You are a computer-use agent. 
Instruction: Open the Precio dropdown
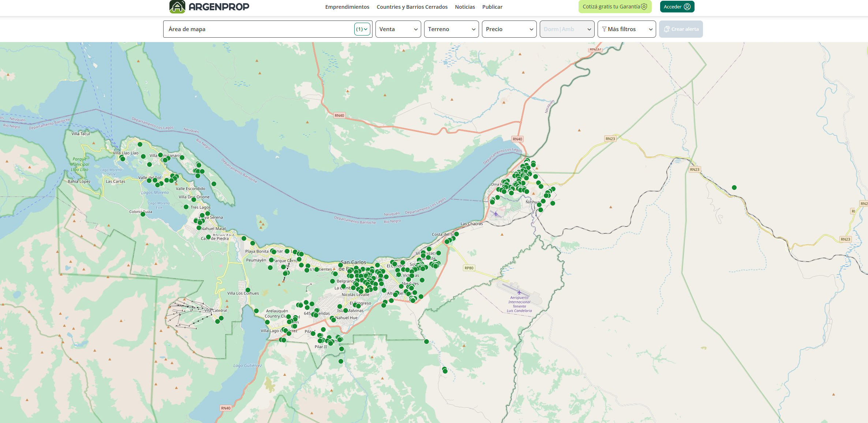coord(509,29)
